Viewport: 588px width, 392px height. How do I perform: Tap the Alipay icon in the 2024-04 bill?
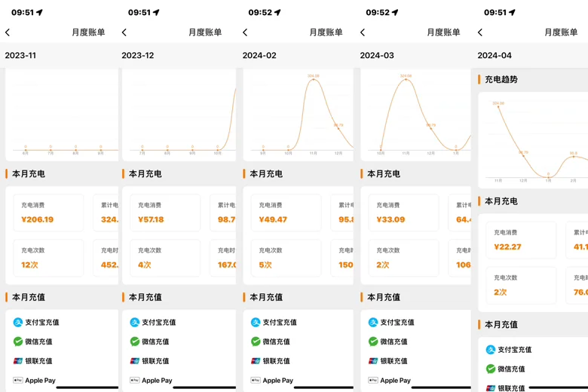[491, 349]
